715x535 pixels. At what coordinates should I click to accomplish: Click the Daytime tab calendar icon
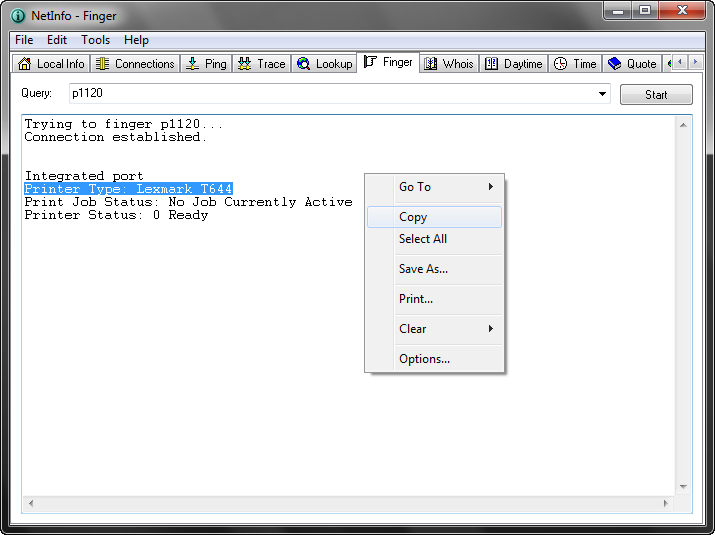point(492,64)
